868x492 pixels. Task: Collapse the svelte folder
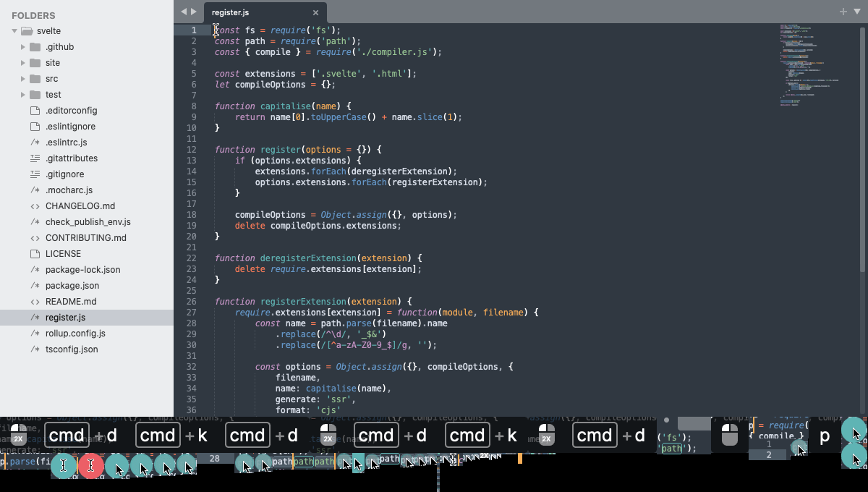tap(14, 30)
